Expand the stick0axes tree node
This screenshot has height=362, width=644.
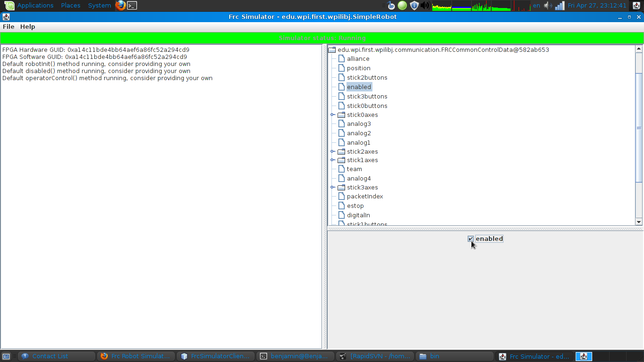pos(332,115)
